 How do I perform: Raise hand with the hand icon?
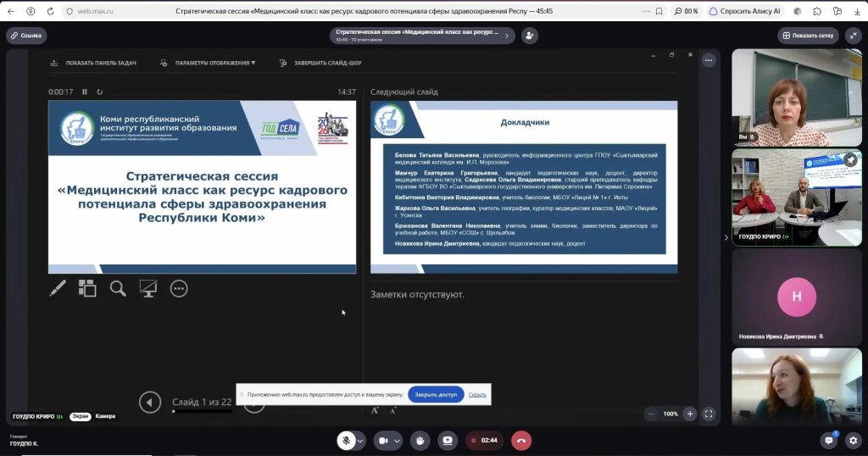coord(420,441)
